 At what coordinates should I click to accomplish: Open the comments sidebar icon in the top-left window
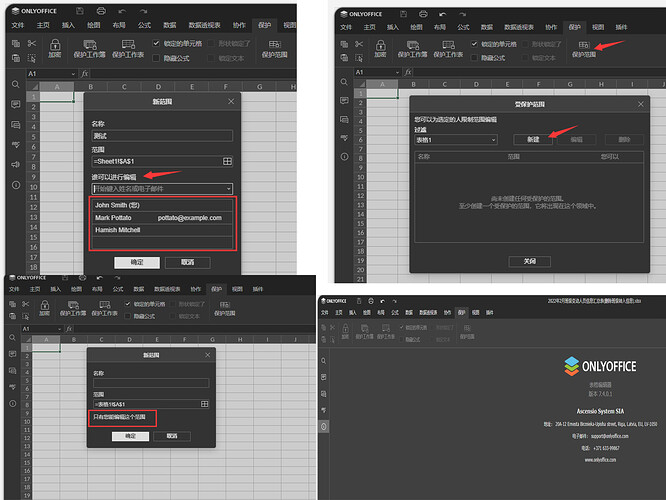[x=16, y=105]
